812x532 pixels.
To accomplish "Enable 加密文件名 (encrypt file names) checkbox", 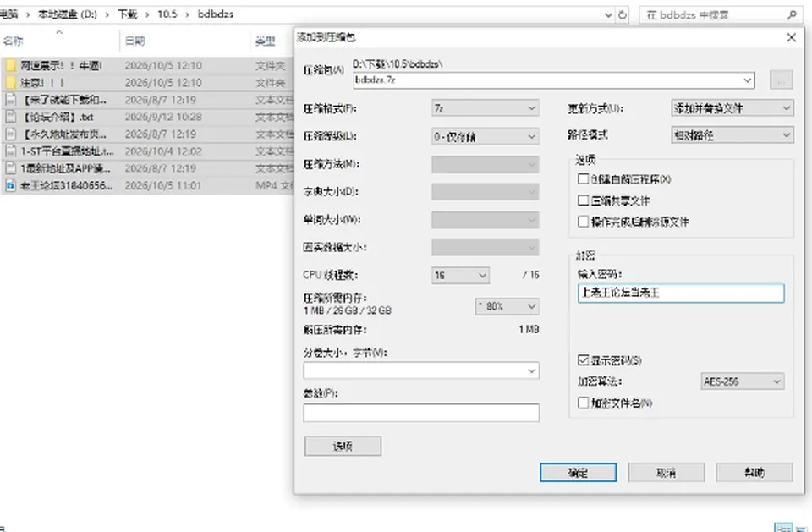I will 583,403.
